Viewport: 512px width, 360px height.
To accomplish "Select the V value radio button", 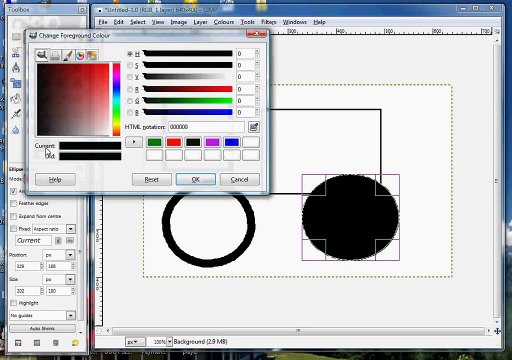I will [x=130, y=77].
